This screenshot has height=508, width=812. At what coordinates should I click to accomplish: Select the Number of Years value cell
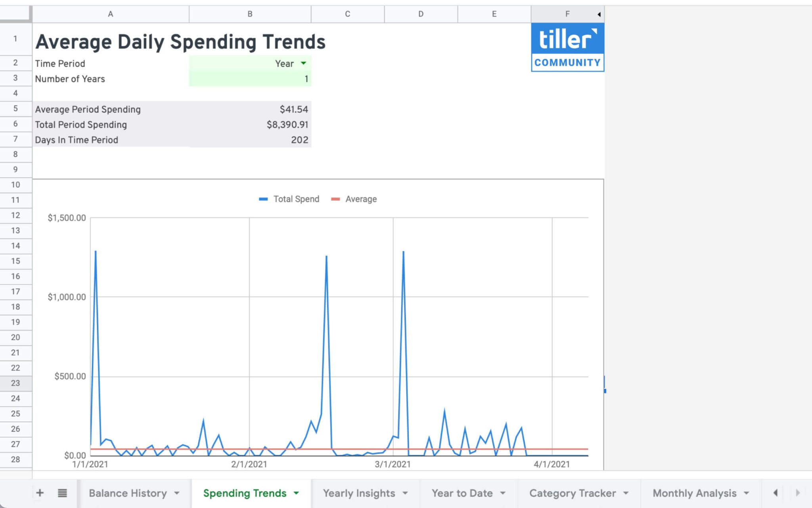coord(250,79)
